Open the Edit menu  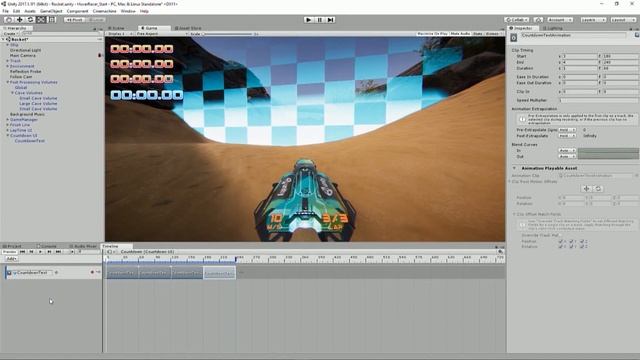(x=16, y=11)
